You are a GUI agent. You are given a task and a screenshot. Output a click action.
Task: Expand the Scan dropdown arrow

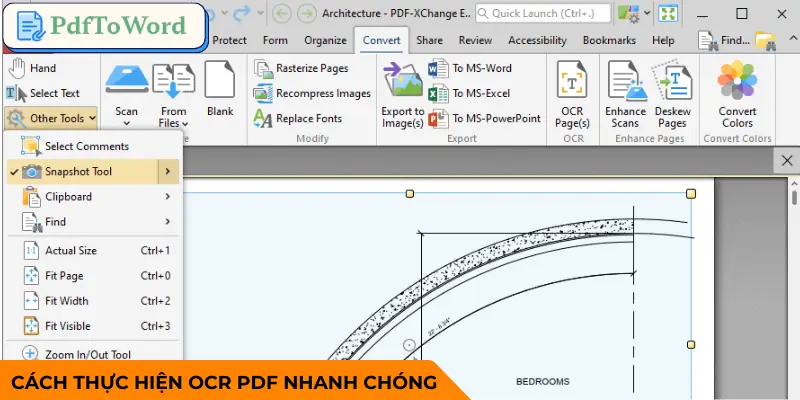(x=127, y=123)
